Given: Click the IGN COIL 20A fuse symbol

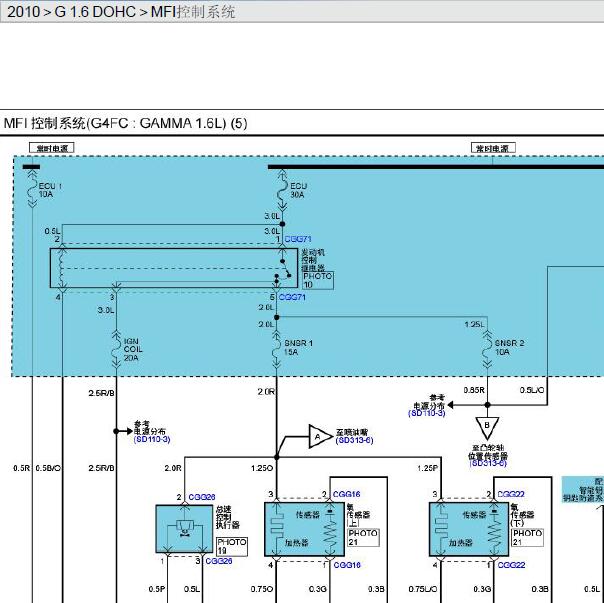Looking at the screenshot, I should click(x=116, y=349).
